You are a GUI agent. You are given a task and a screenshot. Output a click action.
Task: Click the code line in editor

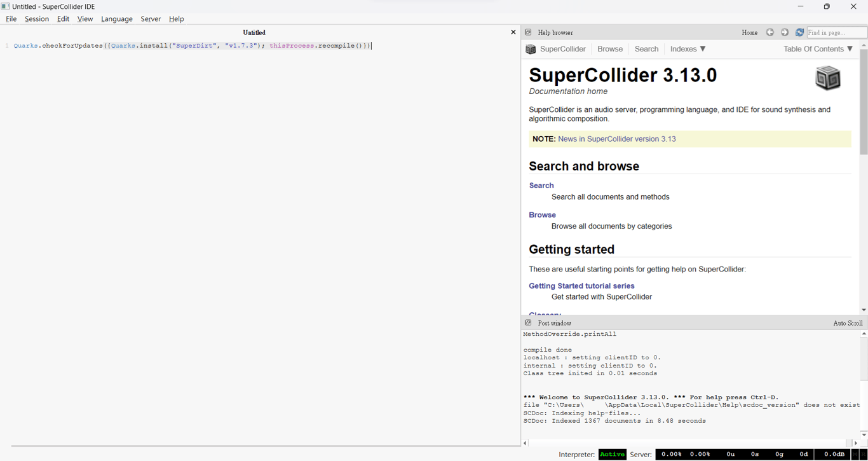pos(192,46)
